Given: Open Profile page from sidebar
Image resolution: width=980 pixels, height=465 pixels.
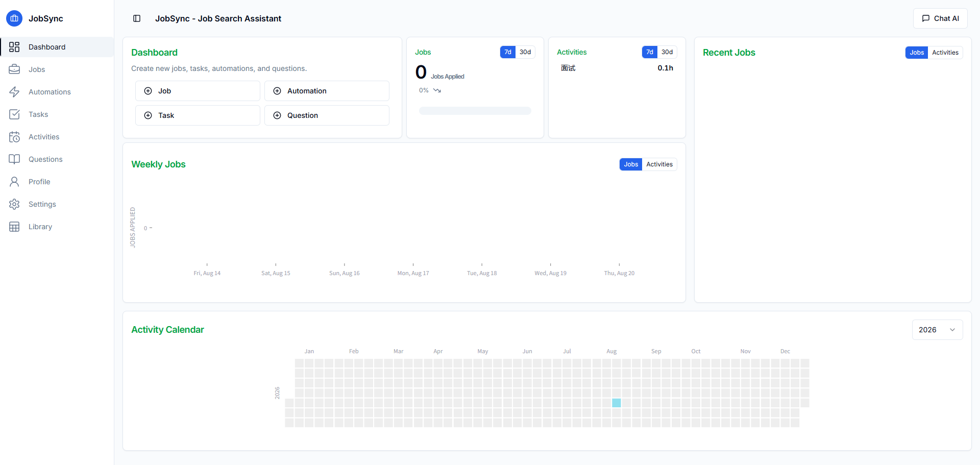Looking at the screenshot, I should tap(57, 182).
